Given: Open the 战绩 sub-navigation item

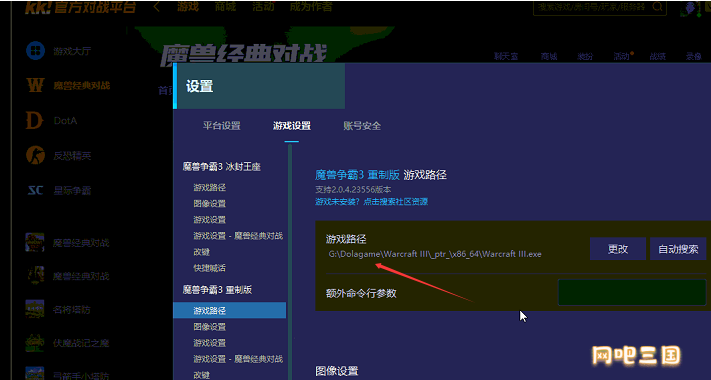Looking at the screenshot, I should [x=657, y=56].
